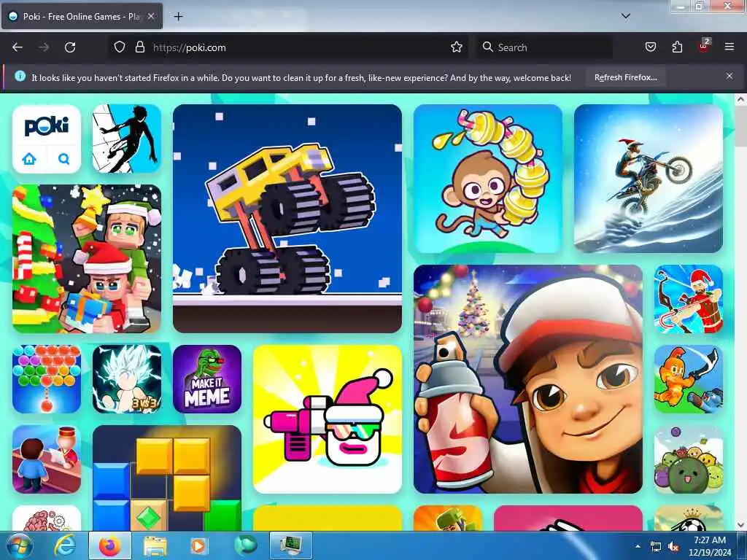Open the yellow monster truck game
The image size is (747, 560).
pos(287,219)
